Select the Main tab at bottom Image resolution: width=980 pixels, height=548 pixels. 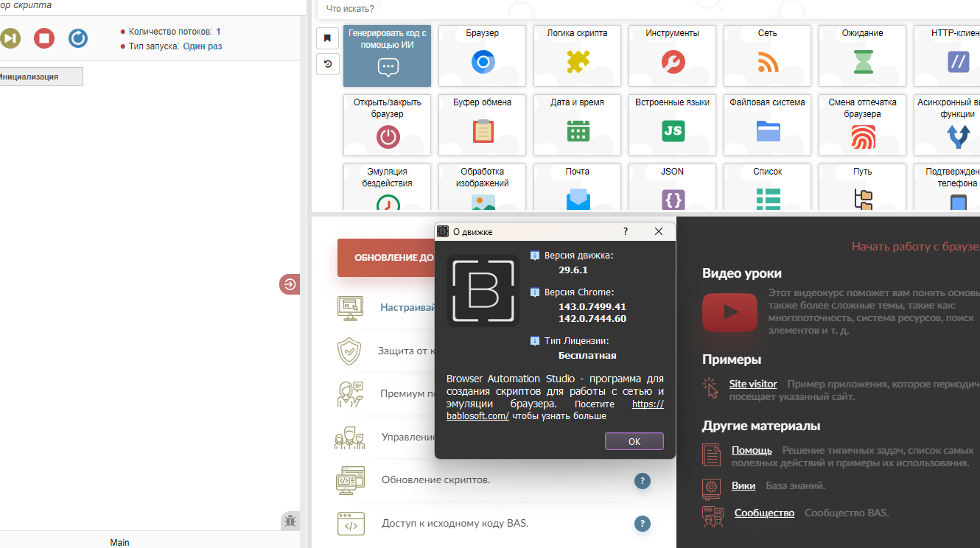119,542
